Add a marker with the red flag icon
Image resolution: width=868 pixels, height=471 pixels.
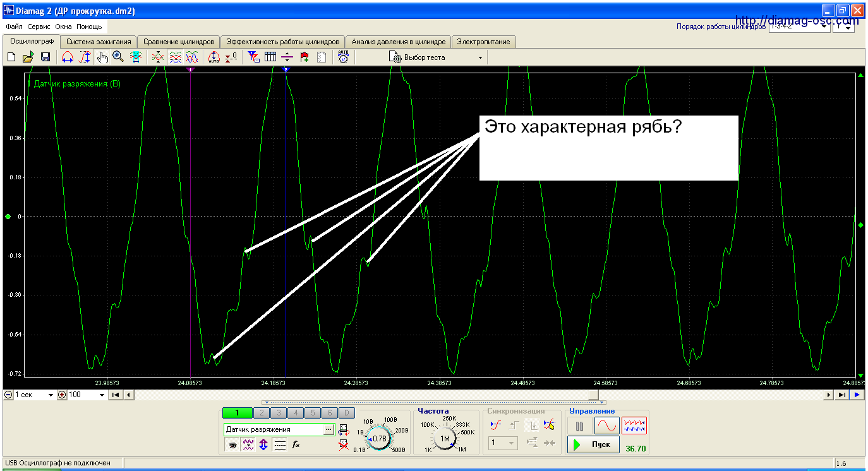(304, 57)
